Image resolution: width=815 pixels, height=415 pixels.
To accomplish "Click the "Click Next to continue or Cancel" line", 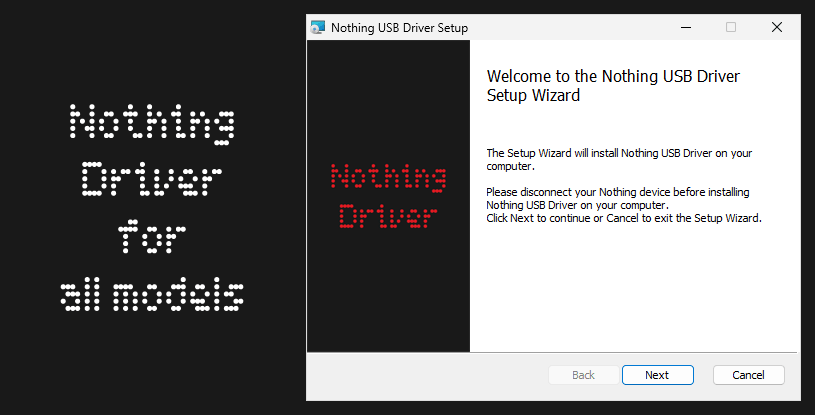I will [624, 218].
